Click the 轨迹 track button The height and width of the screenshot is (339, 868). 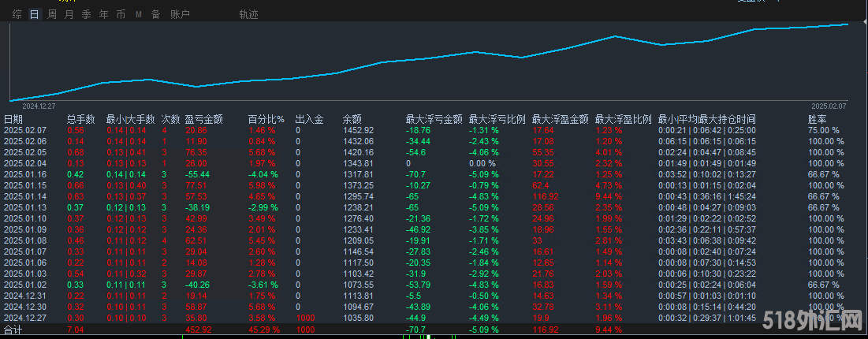coord(248,14)
